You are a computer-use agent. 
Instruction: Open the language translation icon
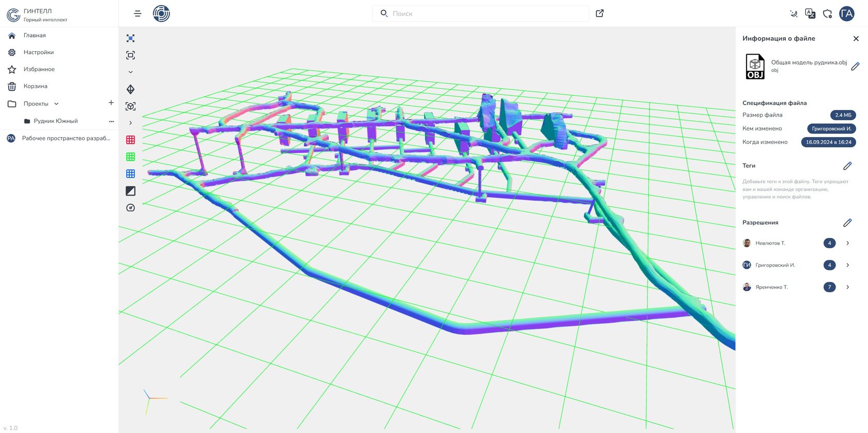coord(810,14)
